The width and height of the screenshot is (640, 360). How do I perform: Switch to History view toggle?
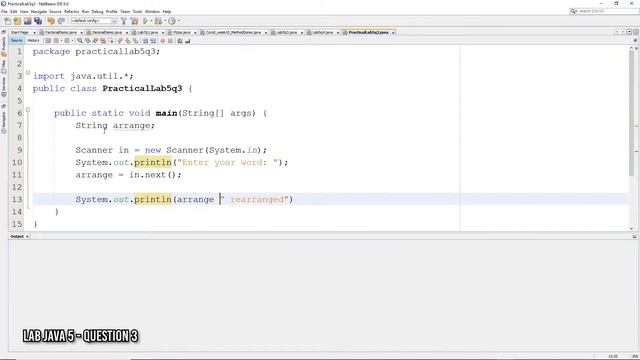point(33,41)
